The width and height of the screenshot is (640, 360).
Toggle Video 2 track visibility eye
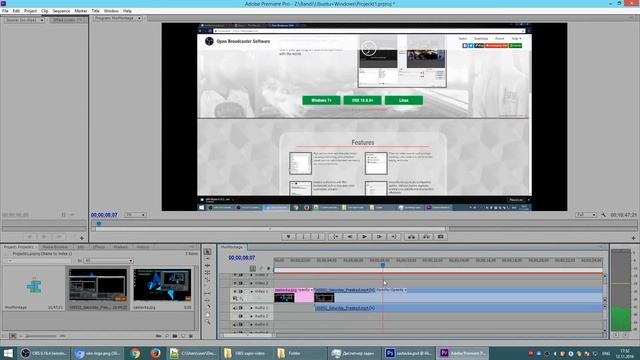(x=235, y=283)
